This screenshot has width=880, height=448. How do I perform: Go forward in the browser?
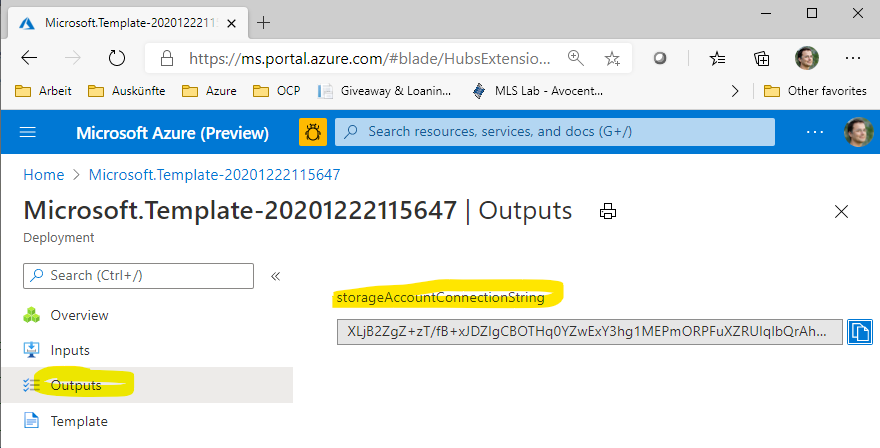73,58
